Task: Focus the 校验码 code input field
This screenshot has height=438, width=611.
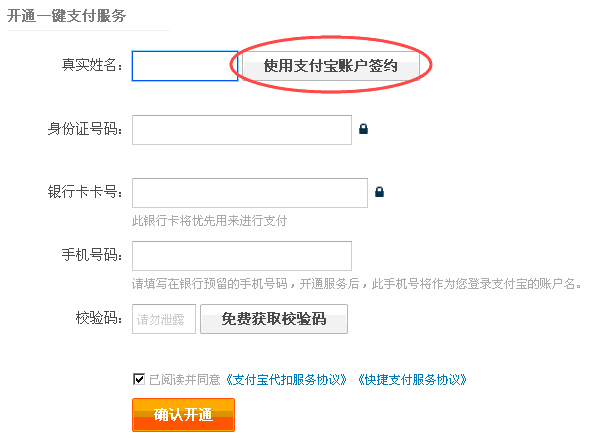Action: click(163, 319)
